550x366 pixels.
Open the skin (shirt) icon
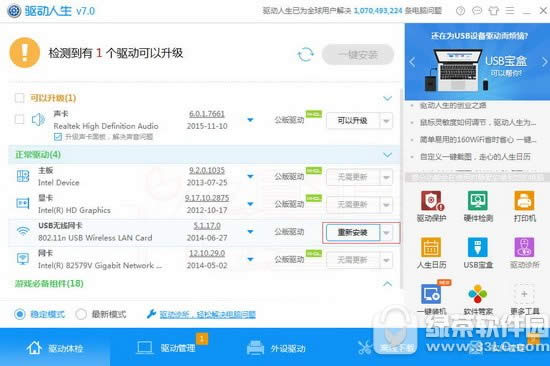click(x=494, y=11)
